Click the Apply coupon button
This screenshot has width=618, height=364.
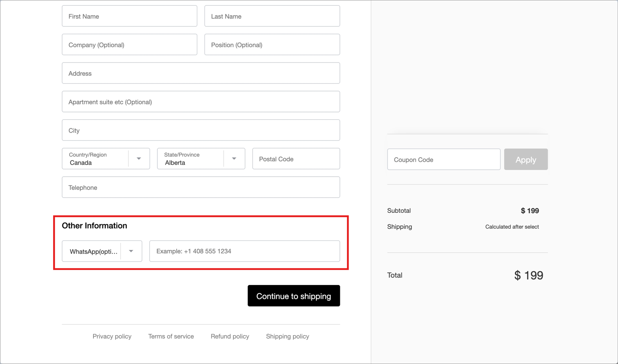526,160
